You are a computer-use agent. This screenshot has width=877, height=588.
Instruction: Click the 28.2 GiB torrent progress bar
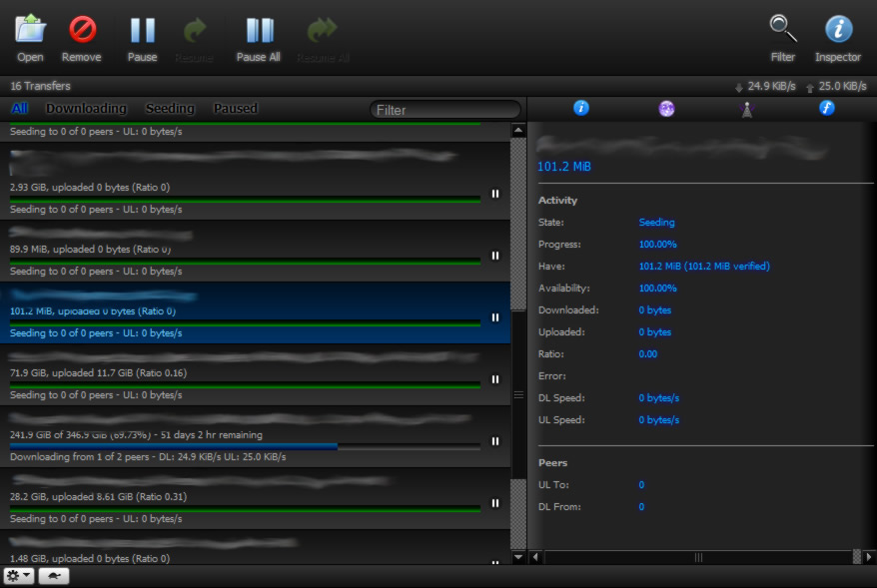click(245, 508)
